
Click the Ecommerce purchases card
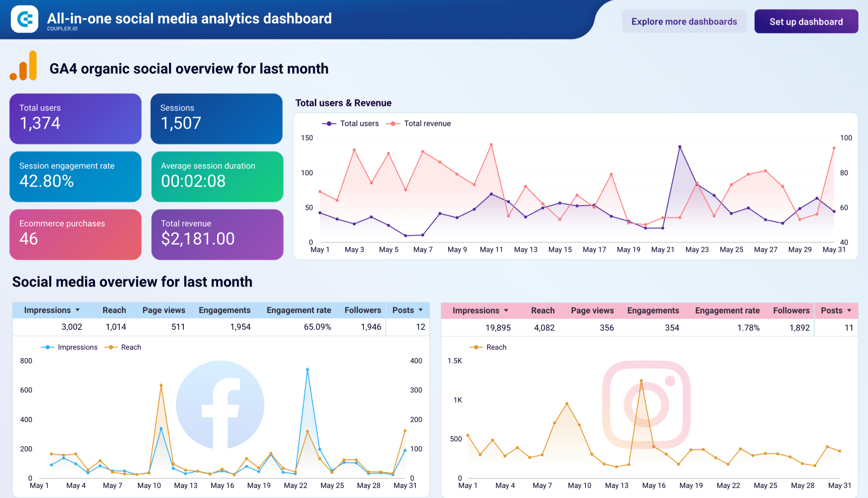click(75, 234)
